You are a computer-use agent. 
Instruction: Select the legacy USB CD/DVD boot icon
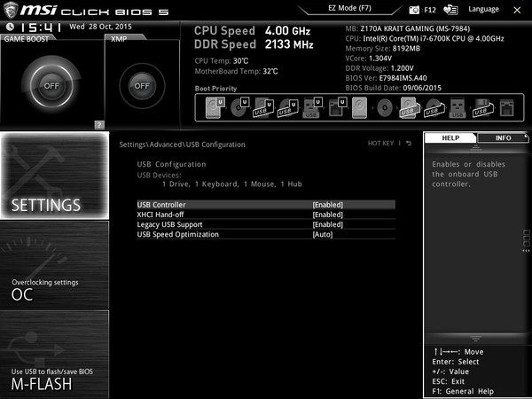click(x=434, y=108)
